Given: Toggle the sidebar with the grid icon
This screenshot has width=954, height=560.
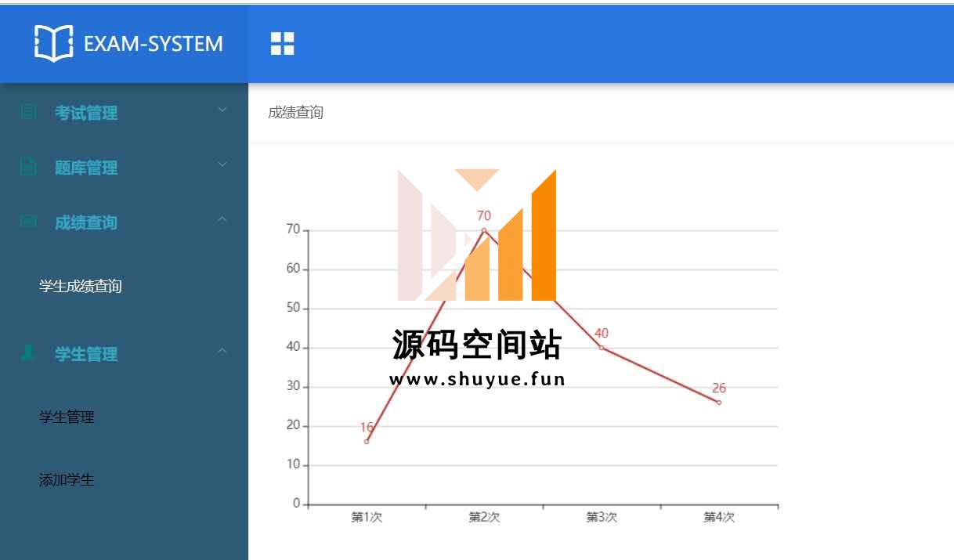Looking at the screenshot, I should point(282,44).
